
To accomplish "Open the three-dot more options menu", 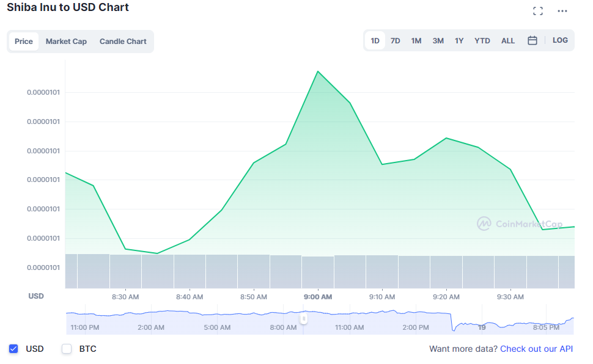I will click(x=562, y=11).
